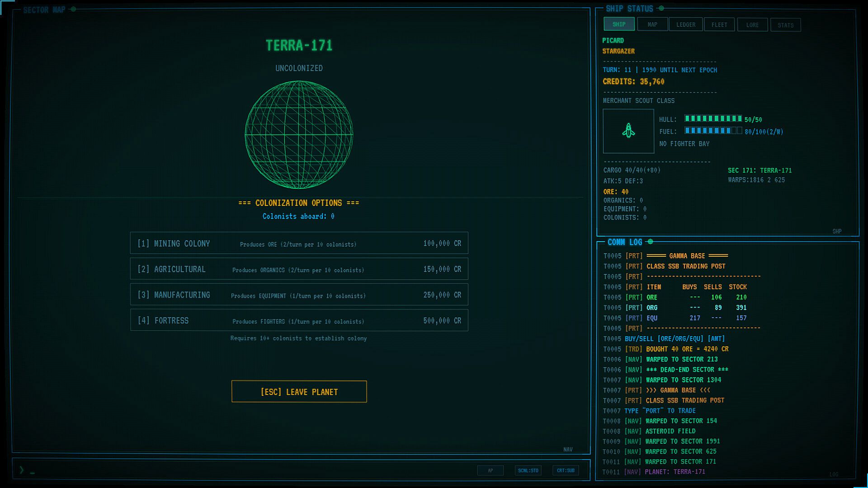Select the Mining Colony option

pyautogui.click(x=299, y=244)
